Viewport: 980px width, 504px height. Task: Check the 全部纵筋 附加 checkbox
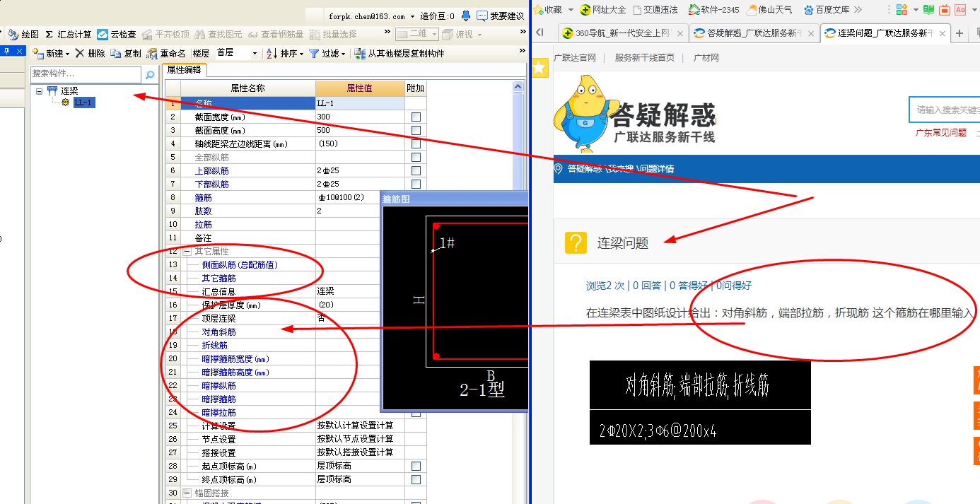click(x=416, y=157)
